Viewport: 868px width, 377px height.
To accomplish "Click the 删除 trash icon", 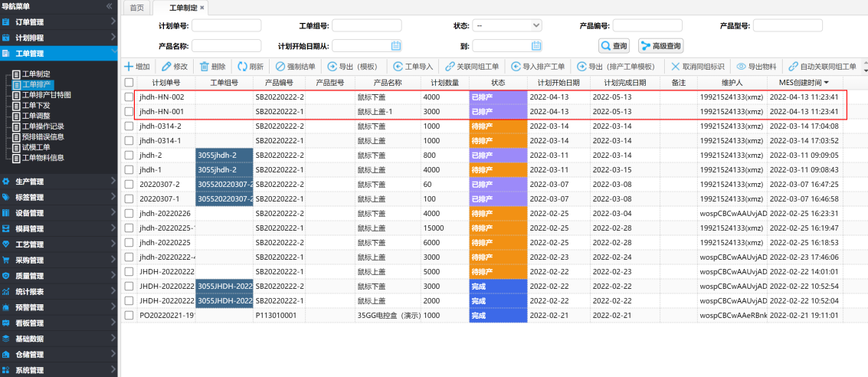I will (x=205, y=67).
